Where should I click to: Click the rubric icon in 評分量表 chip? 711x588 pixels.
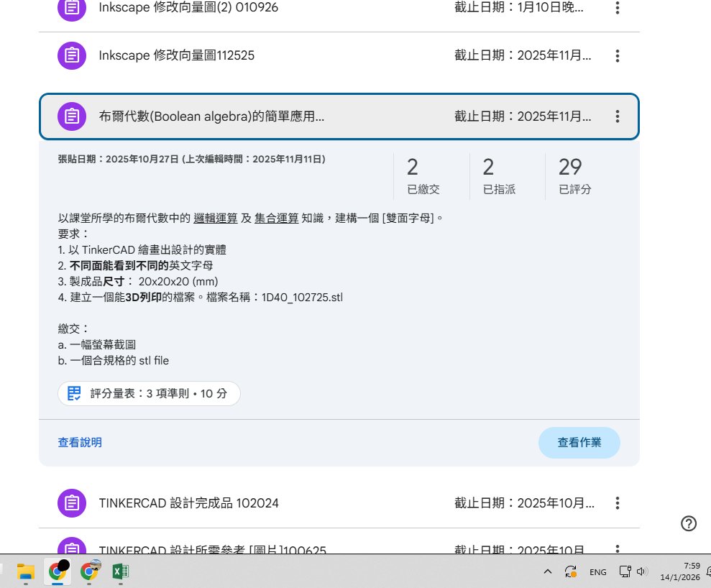pyautogui.click(x=74, y=394)
